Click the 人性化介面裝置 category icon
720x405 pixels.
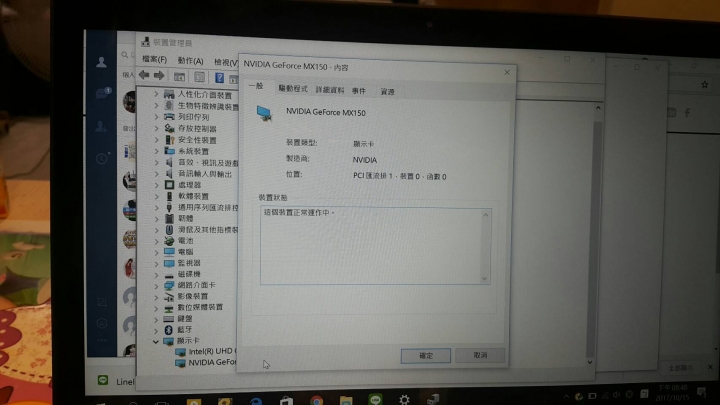coord(169,95)
